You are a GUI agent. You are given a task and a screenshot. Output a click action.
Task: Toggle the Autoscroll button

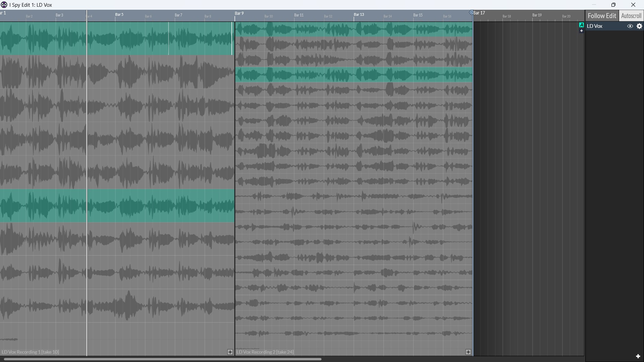coord(631,16)
